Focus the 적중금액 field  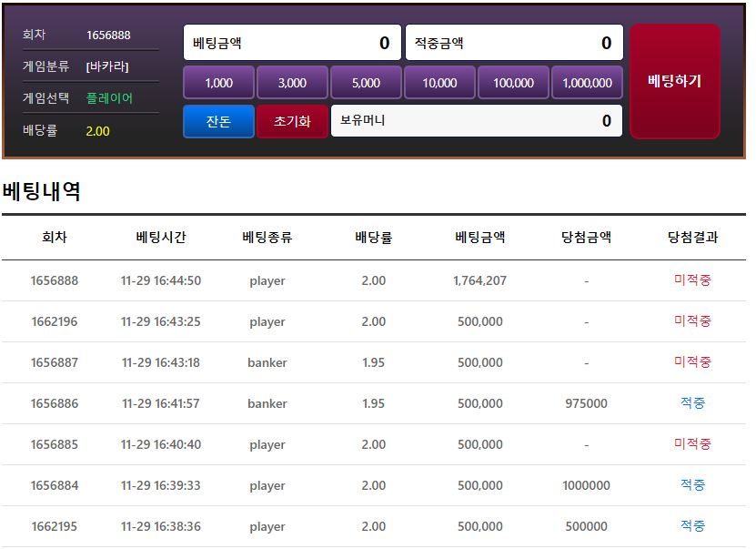(x=514, y=43)
